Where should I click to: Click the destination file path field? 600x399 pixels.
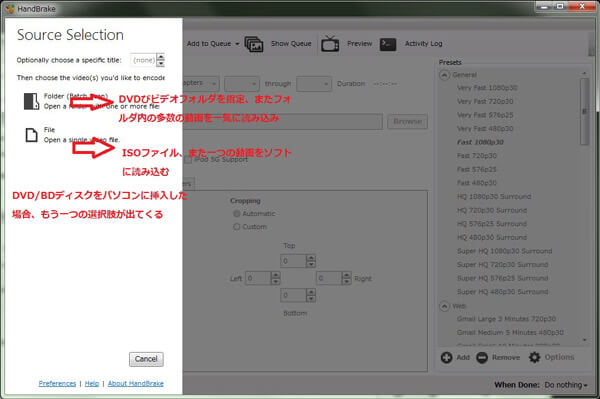[x=283, y=122]
